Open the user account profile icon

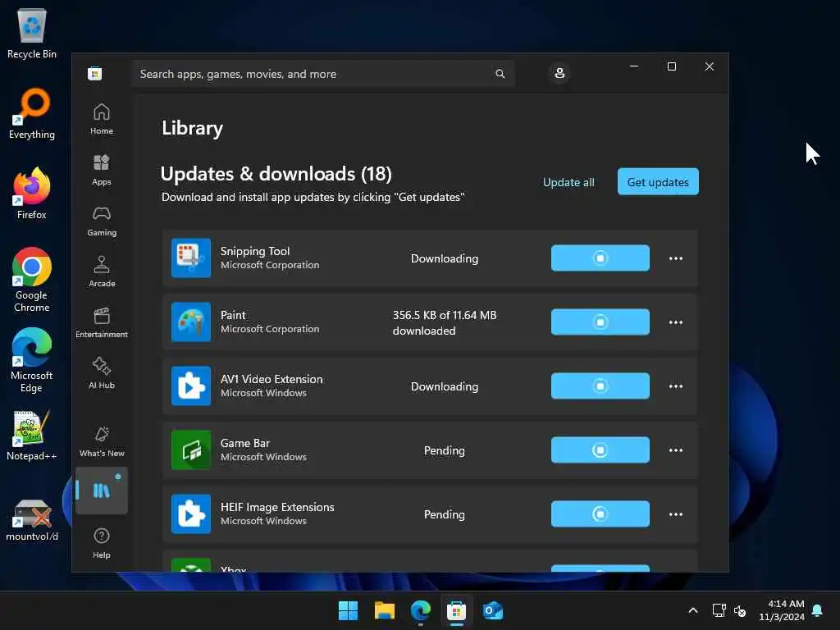click(x=559, y=73)
